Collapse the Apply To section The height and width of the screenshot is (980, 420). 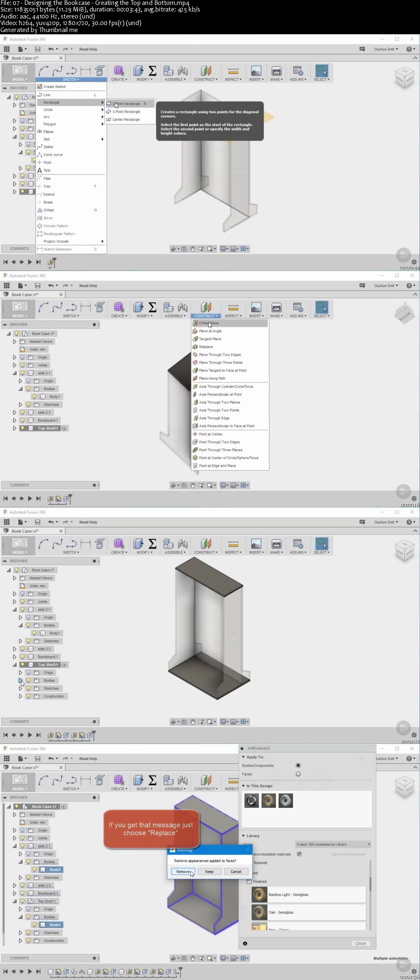click(x=243, y=757)
